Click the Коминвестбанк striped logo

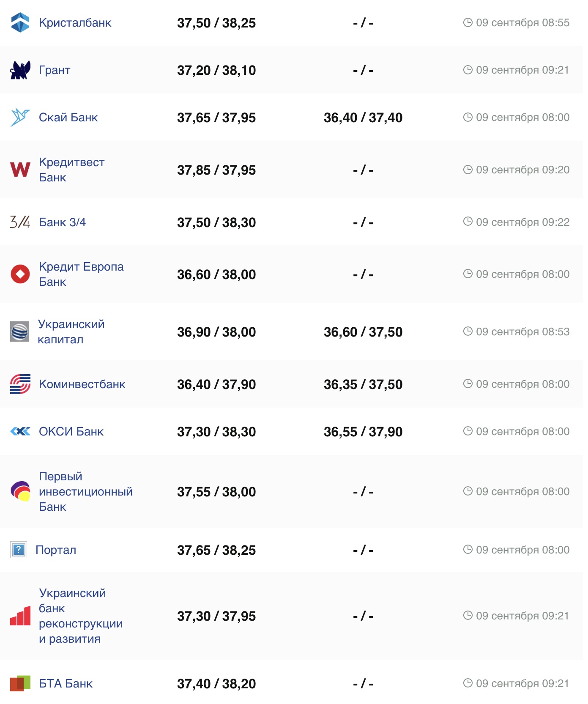tap(20, 384)
